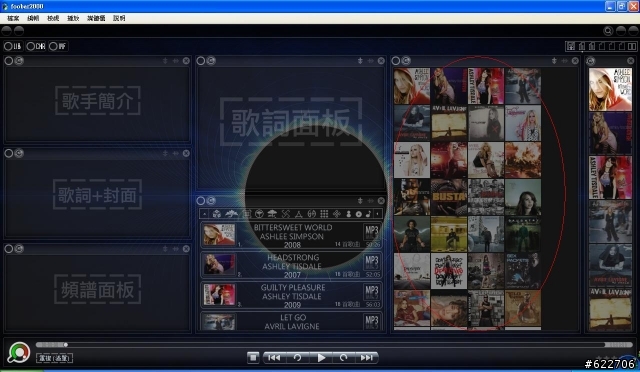Refresh the 歌詞面板 panel with its circular arrow icon
The image size is (640, 372).
click(211, 61)
